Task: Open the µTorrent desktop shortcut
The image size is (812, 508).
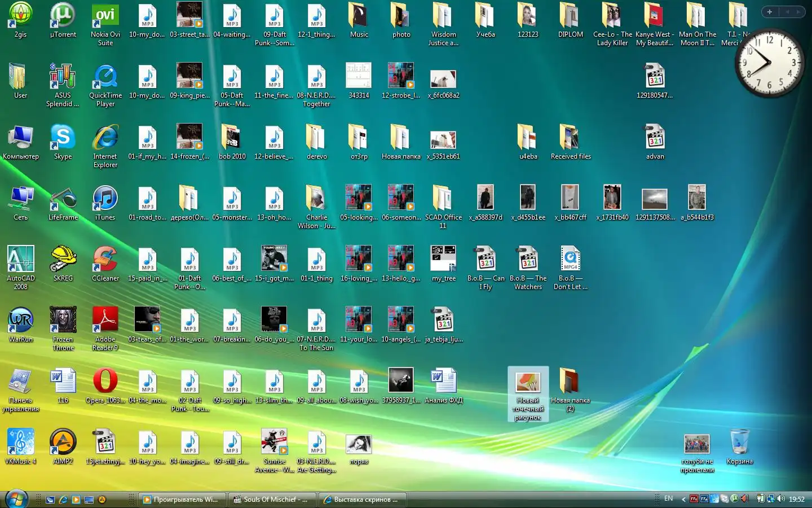Action: 63,16
